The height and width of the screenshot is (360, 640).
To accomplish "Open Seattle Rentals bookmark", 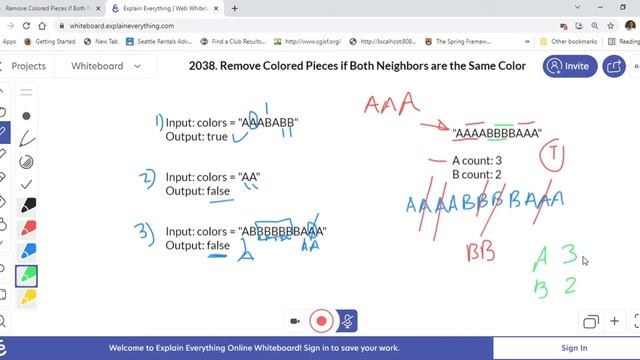I will [x=159, y=42].
